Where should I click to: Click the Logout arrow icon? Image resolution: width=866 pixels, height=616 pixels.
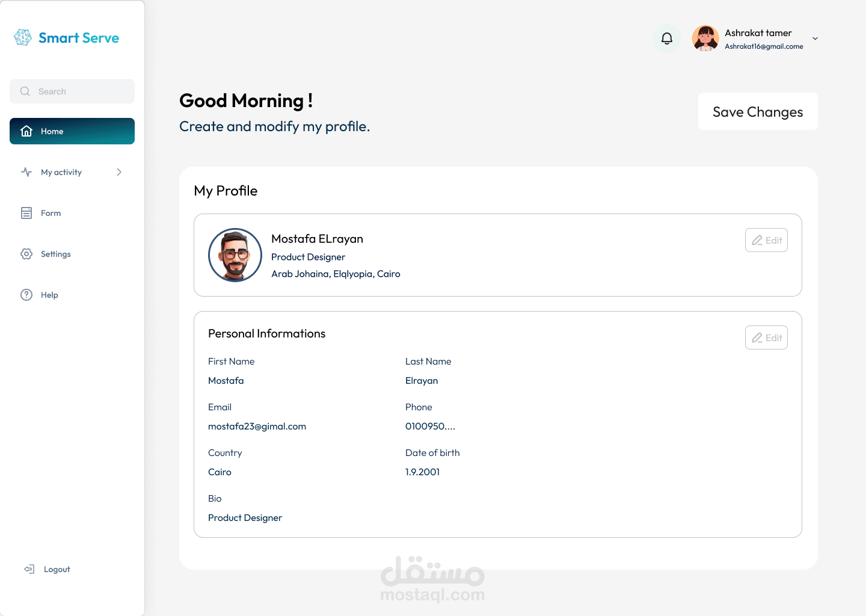tap(29, 569)
